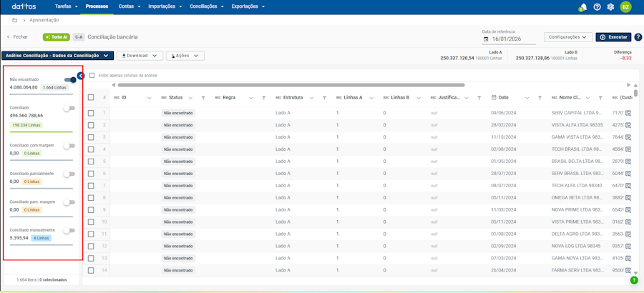Click the BZ user avatar

[x=625, y=7]
